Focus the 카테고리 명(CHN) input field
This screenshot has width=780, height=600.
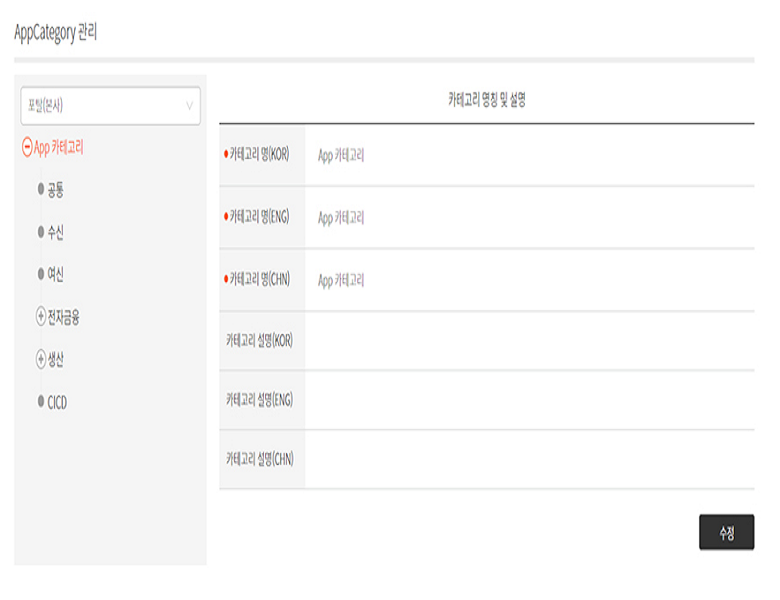528,281
